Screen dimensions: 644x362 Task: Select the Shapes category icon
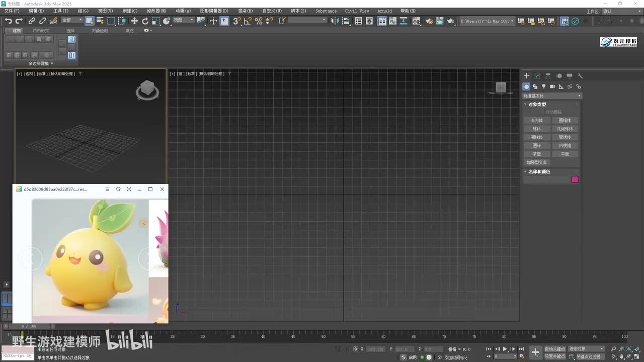535,86
